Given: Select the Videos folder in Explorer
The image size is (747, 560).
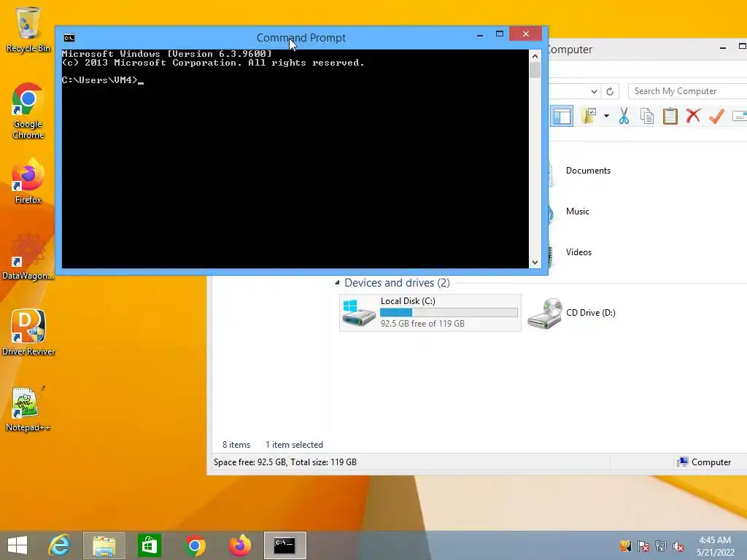Looking at the screenshot, I should (x=578, y=252).
